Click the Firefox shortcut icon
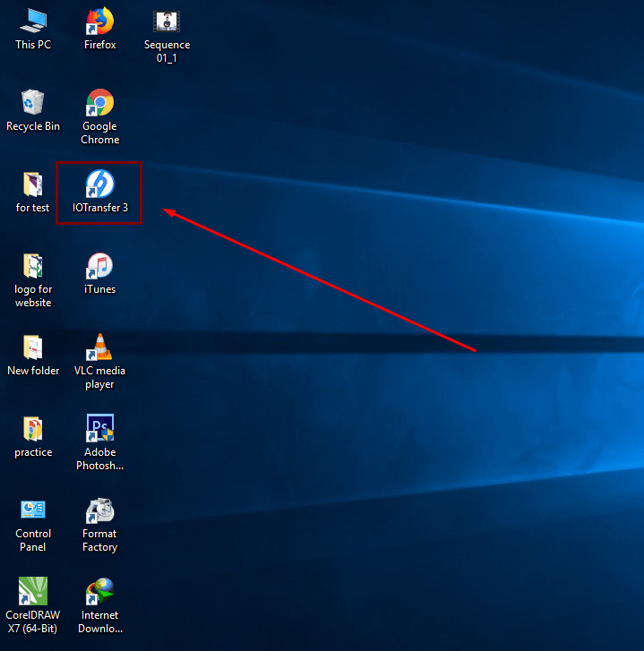 tap(99, 21)
